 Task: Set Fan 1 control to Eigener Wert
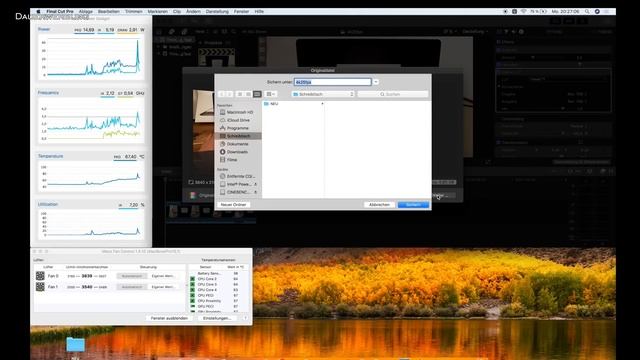click(x=162, y=287)
